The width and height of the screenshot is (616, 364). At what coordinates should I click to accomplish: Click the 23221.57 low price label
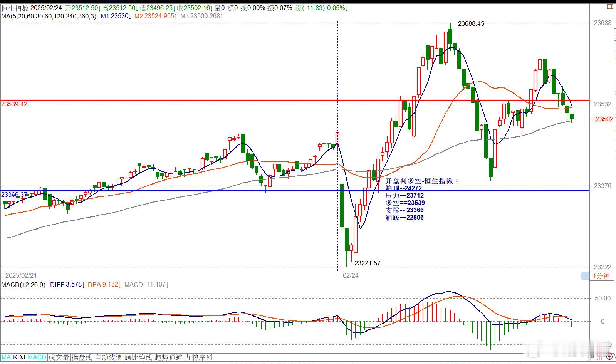367,263
